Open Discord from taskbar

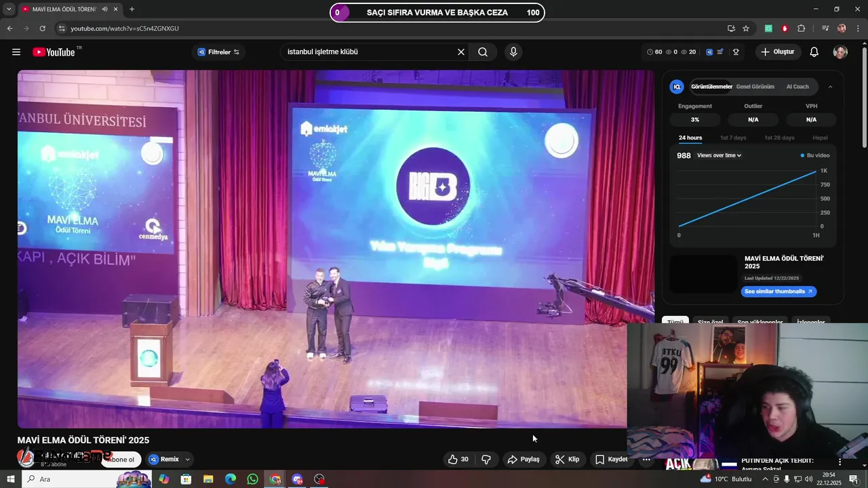(x=297, y=479)
